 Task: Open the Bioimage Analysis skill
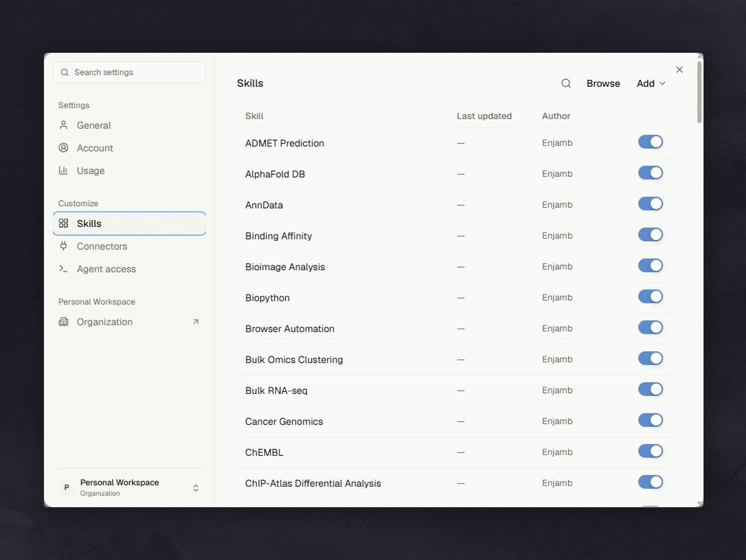pyautogui.click(x=285, y=267)
